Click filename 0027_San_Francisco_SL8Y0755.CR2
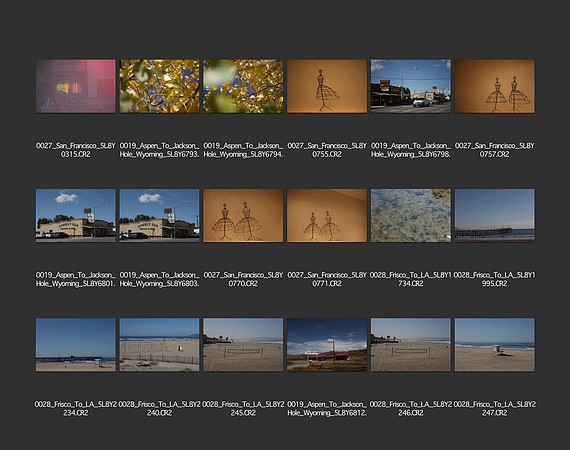The width and height of the screenshot is (570, 450). pos(327,150)
